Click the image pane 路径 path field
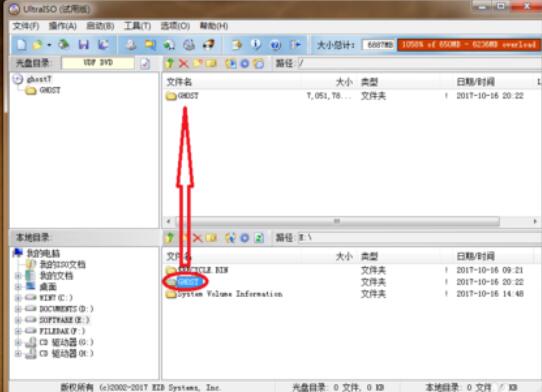 pyautogui.click(x=419, y=63)
